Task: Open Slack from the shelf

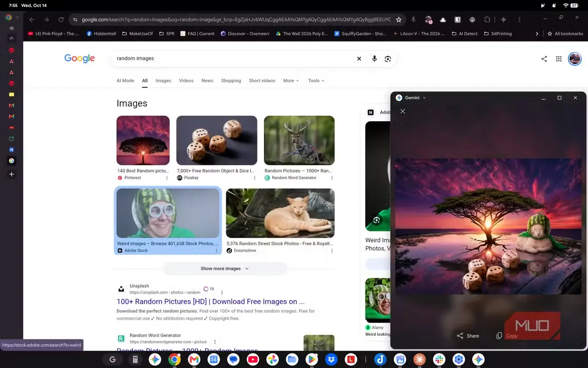Action: click(439, 359)
